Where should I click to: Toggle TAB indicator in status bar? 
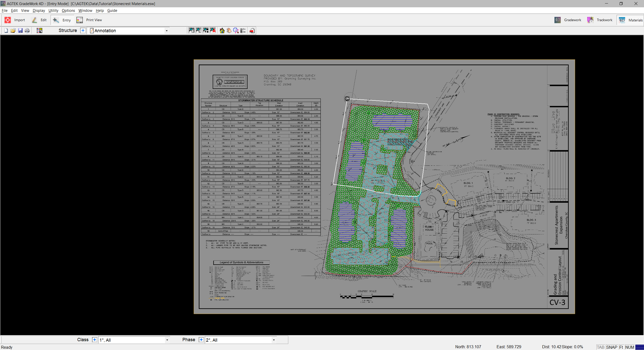[600, 347]
